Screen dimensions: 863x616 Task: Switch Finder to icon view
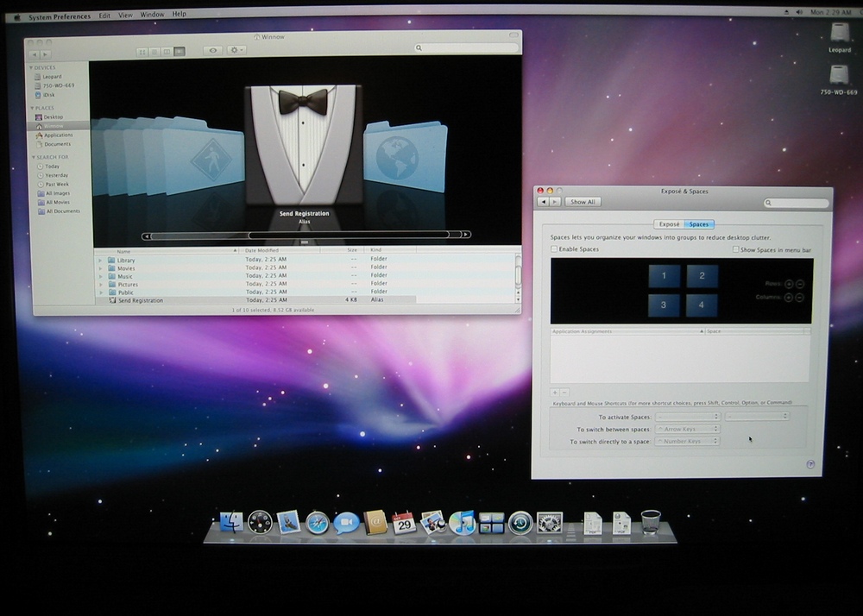(142, 52)
